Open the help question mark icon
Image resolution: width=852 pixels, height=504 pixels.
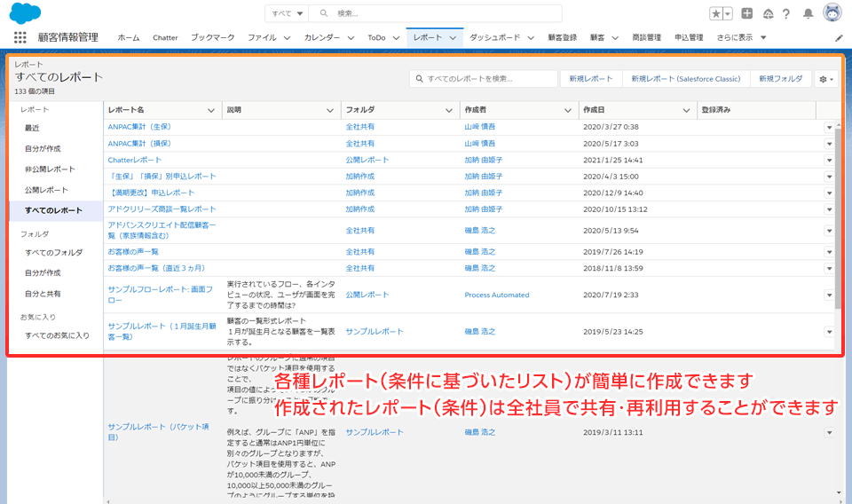tap(785, 13)
